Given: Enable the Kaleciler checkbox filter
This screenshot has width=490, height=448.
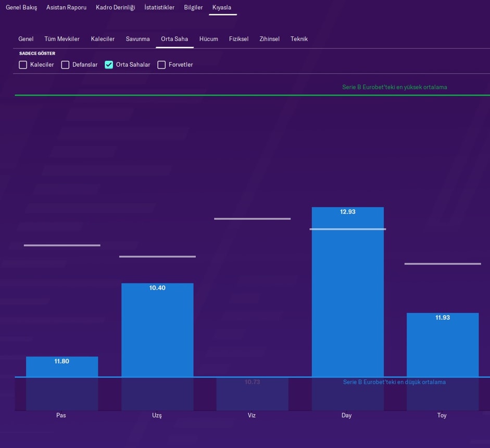Looking at the screenshot, I should [x=23, y=65].
